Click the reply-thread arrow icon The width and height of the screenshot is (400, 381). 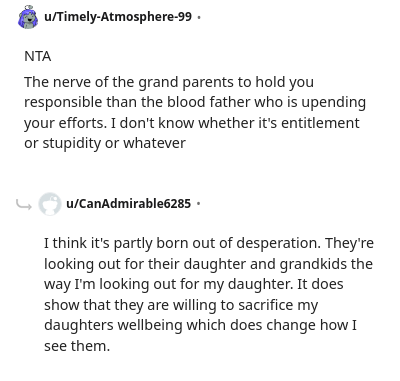24,205
